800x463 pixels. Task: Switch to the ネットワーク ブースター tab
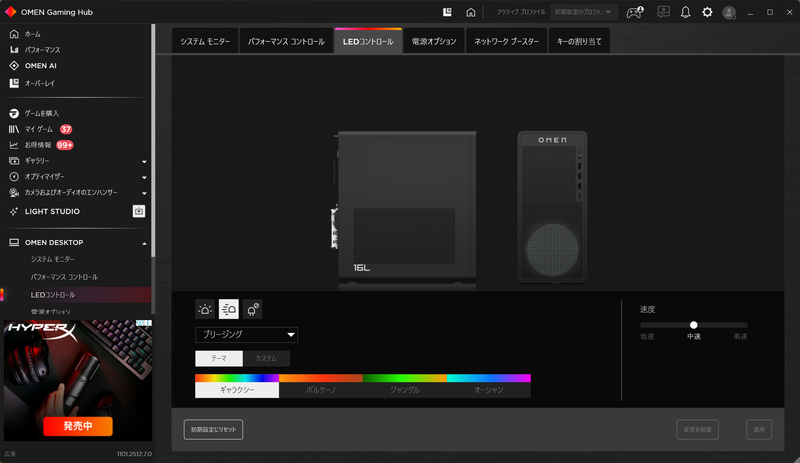click(x=506, y=41)
